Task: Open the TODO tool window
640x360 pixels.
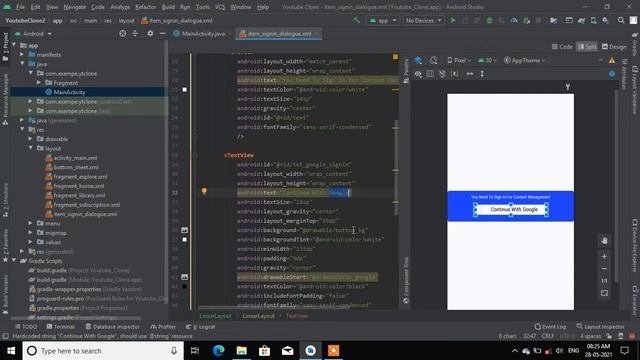Action: [26, 327]
